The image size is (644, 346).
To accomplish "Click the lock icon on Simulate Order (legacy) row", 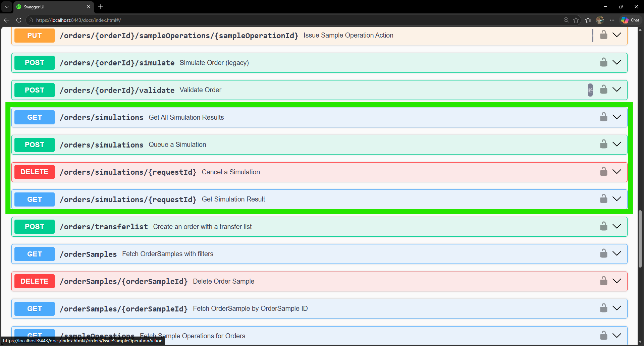I will click(604, 62).
